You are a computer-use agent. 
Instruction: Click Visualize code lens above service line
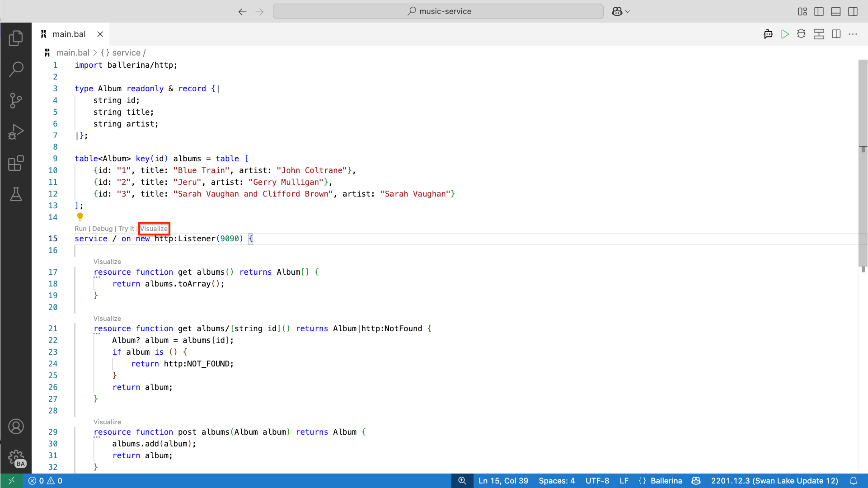click(154, 229)
